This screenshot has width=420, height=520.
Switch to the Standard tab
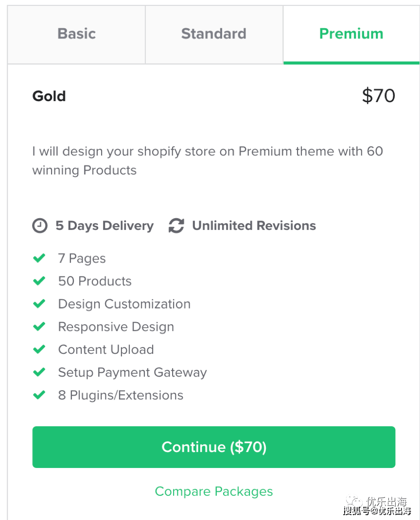[213, 34]
